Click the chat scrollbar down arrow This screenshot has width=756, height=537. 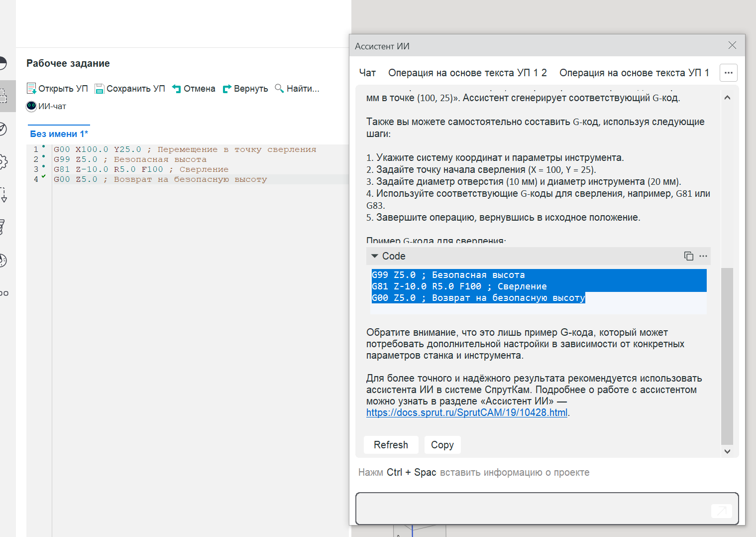pos(727,451)
